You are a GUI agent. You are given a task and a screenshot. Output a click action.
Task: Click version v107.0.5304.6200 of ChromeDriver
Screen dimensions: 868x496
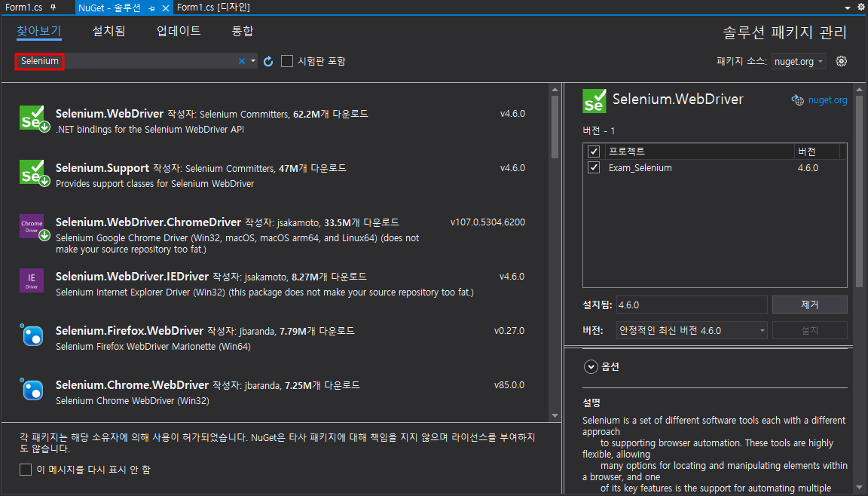(x=487, y=222)
